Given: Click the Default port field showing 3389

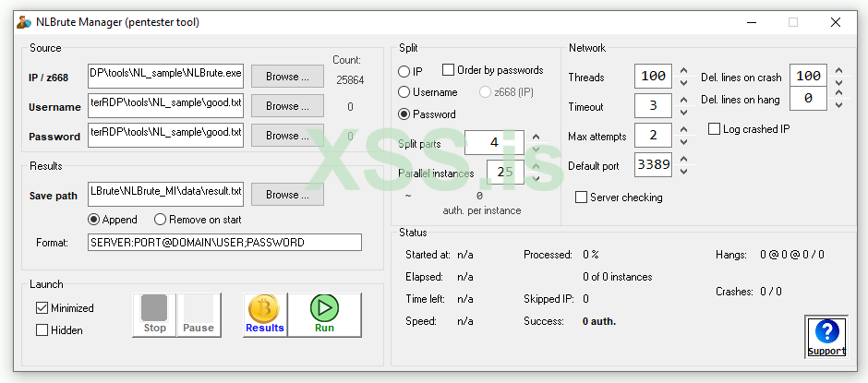Looking at the screenshot, I should pyautogui.click(x=654, y=165).
